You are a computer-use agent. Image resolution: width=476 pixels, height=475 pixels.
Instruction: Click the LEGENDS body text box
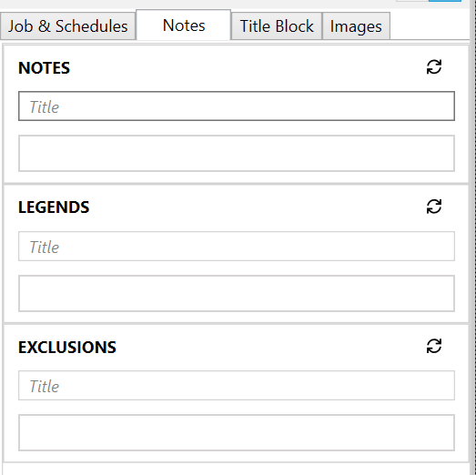(237, 294)
